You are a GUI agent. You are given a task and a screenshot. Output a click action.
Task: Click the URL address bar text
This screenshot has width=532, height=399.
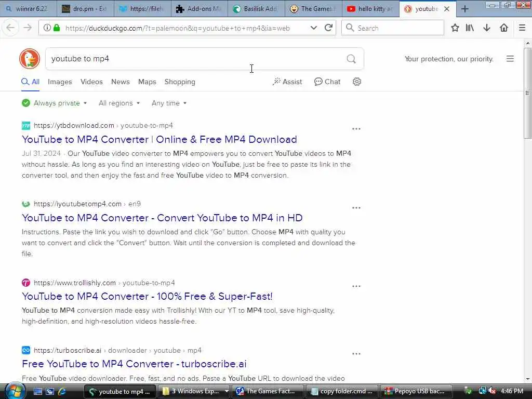coord(178,28)
